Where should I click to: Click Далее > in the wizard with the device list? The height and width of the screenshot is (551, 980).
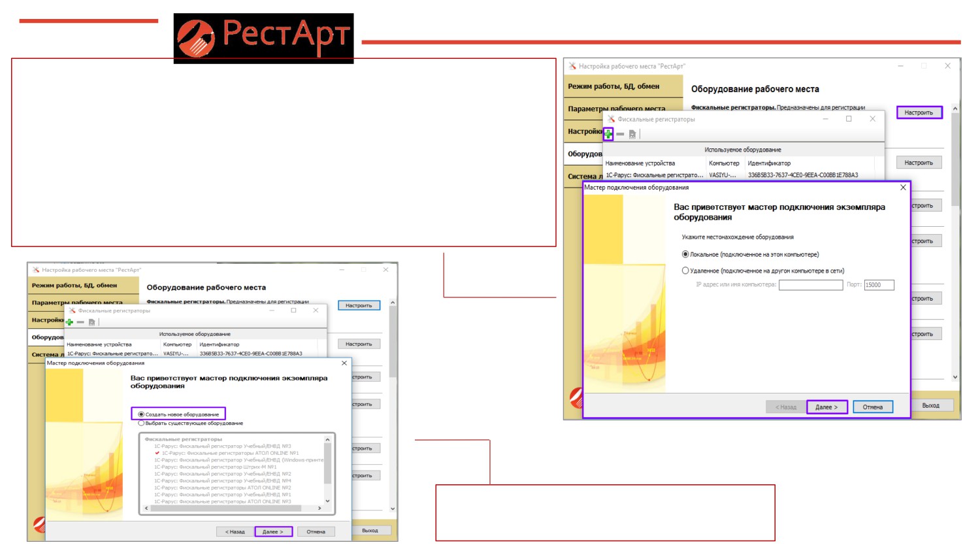pos(273,532)
